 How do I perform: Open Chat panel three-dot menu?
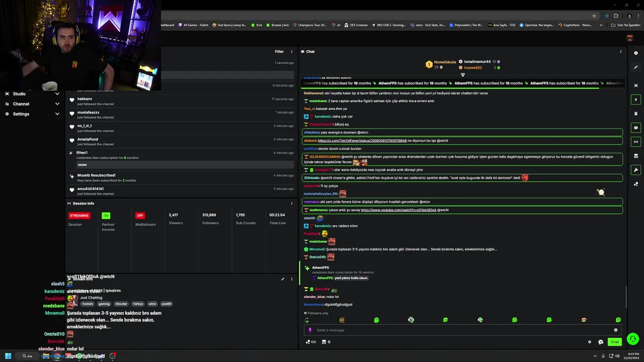(620, 51)
